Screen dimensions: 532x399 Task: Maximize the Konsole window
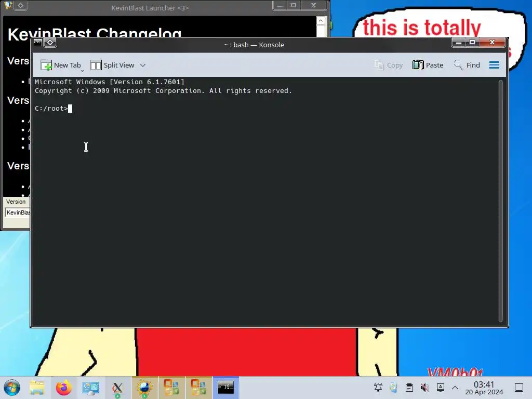(x=472, y=42)
